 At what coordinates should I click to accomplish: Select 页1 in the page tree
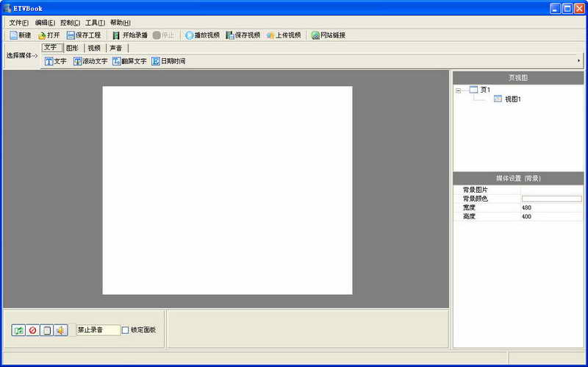tap(485, 90)
